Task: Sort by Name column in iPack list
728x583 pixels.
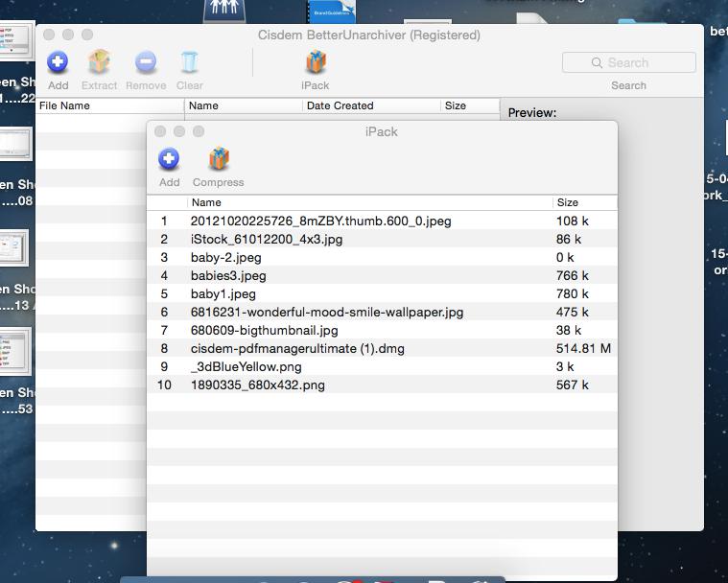Action: (369, 203)
